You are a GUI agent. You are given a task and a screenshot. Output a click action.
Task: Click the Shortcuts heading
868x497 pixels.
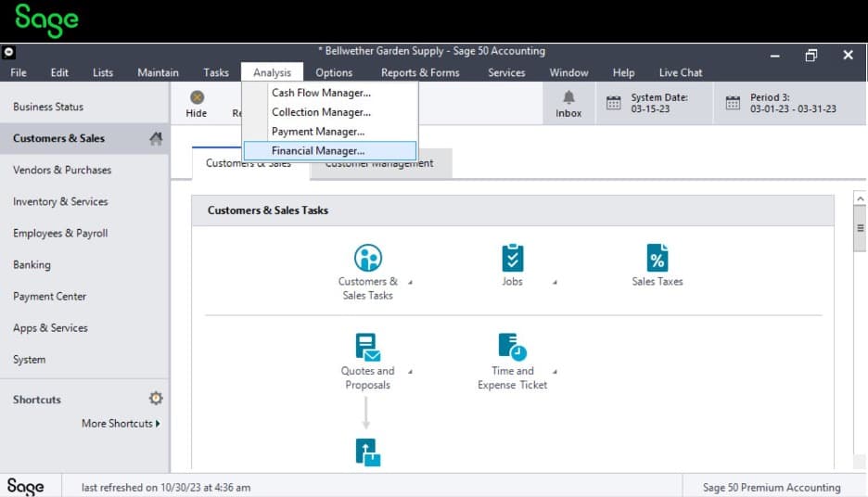coord(37,400)
